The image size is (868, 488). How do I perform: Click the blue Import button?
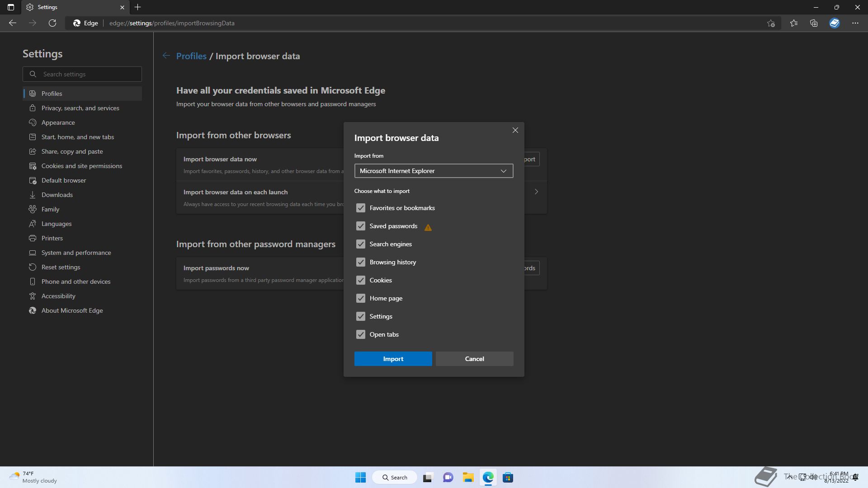pyautogui.click(x=393, y=359)
